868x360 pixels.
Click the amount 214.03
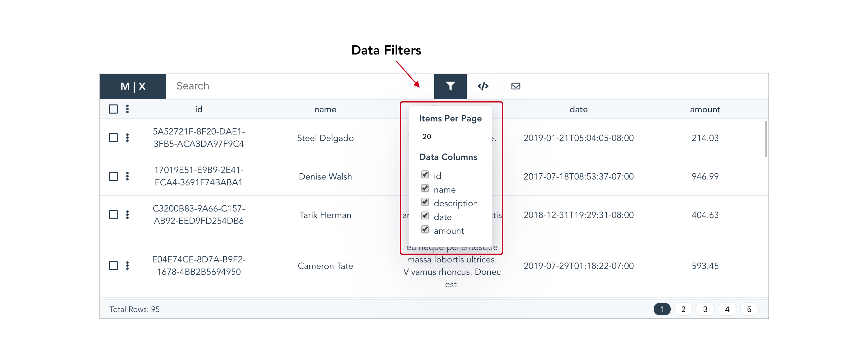(x=705, y=138)
